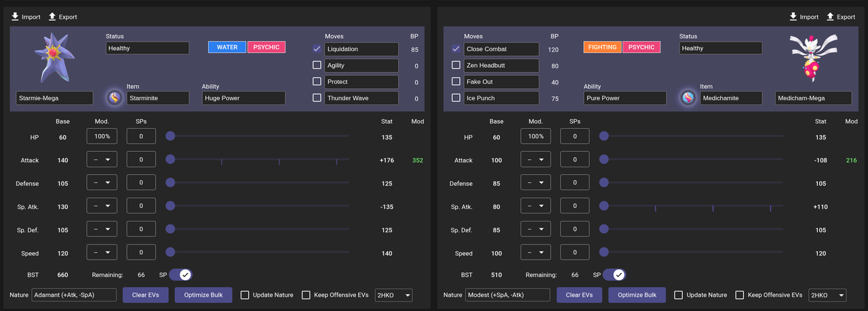Screen dimensions: 868x311
Task: Enable the Fake Out move checkbox
Action: [x=456, y=81]
